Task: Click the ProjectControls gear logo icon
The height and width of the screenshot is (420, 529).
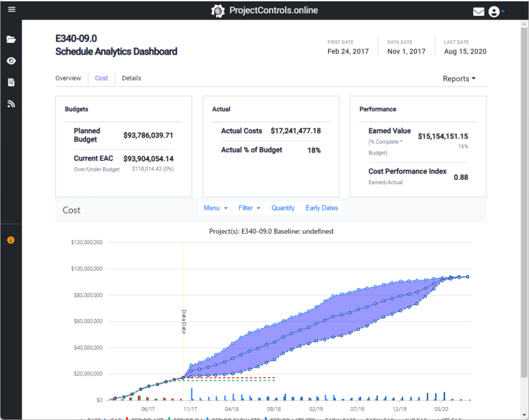Action: 218,11
